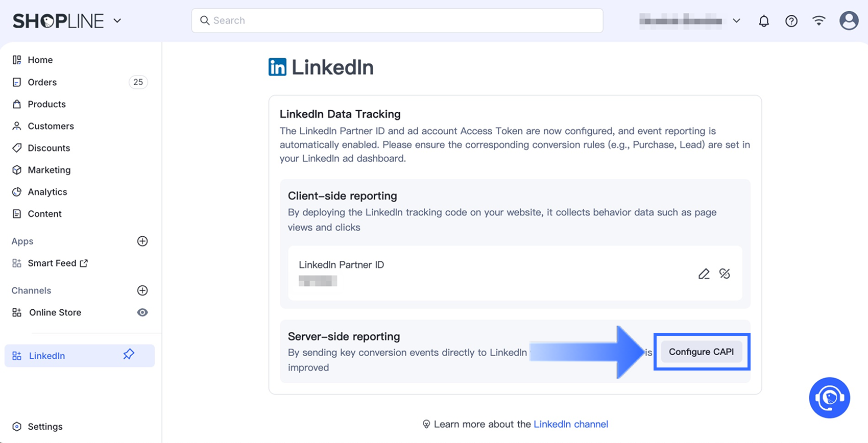
Task: Edit the LinkedIn Partner ID
Action: (704, 274)
